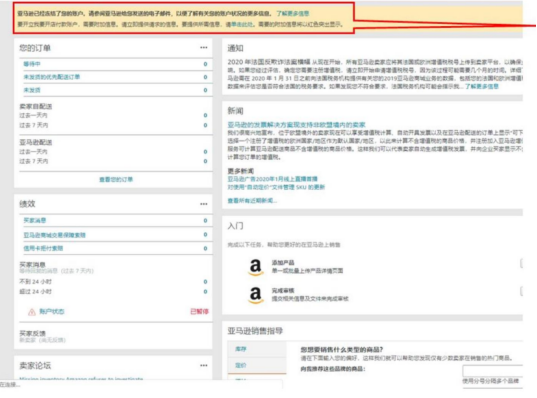
Task: Open the 绩效 widget options menu
Action: 204,204
